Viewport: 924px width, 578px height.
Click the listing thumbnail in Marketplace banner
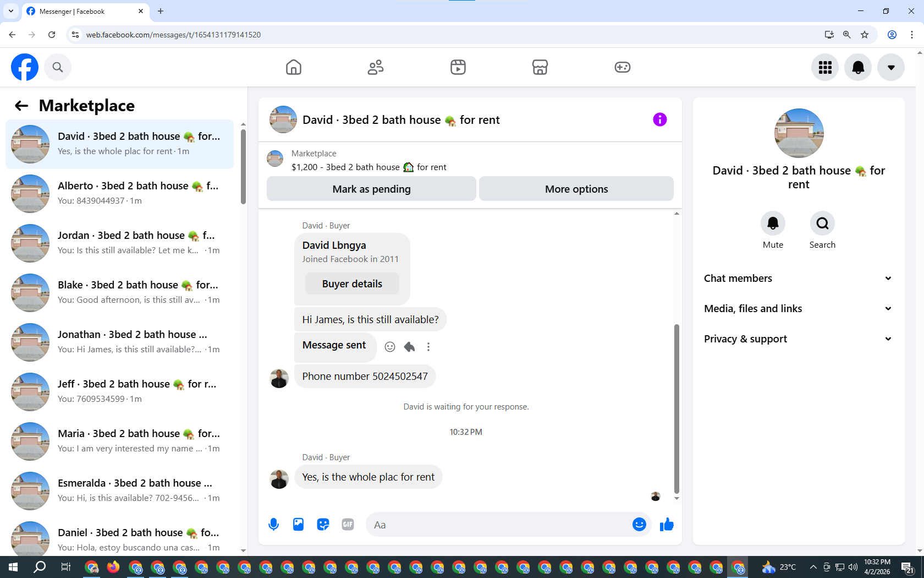coord(275,159)
